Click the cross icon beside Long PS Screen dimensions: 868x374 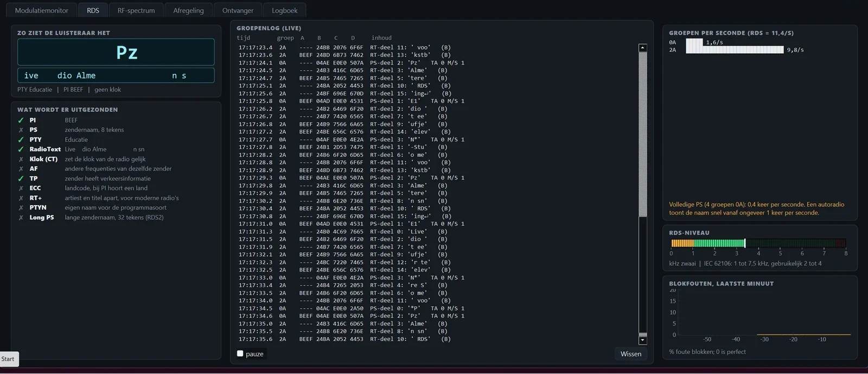[21, 218]
